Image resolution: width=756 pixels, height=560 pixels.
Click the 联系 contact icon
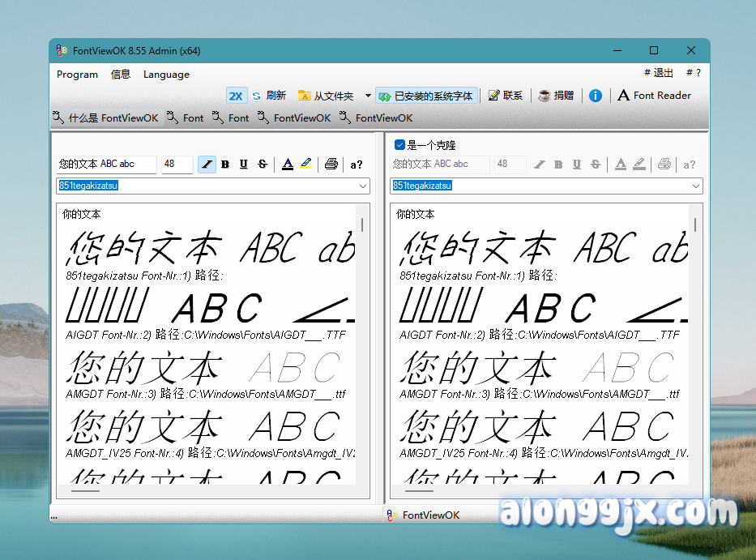tap(505, 96)
